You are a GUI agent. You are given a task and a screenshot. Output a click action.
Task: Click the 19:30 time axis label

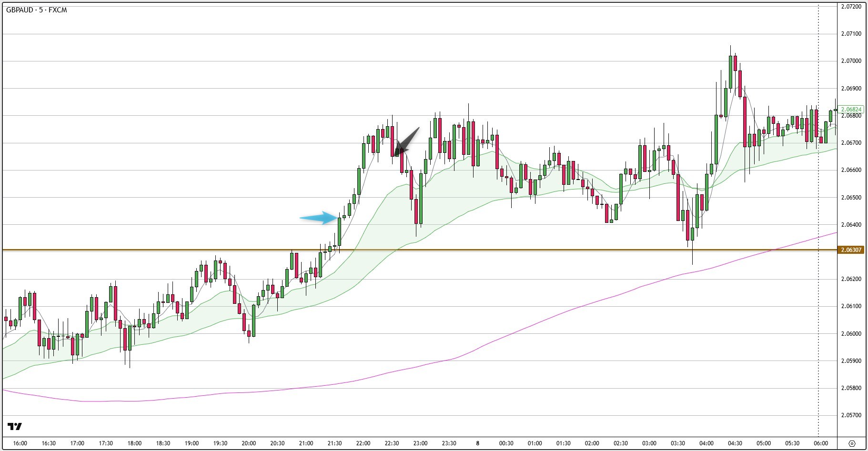tap(220, 443)
